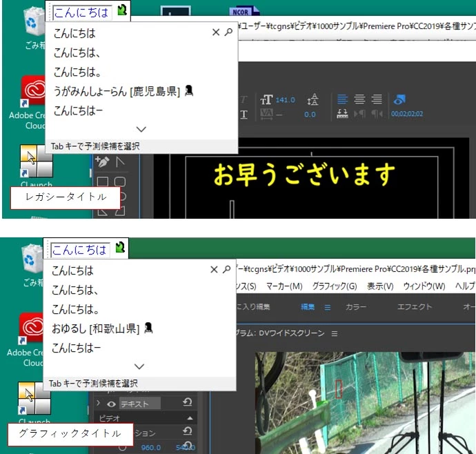Click the こんにちは input box in the Graphic Title screenshot
Screen dimensions: 476x454
click(x=80, y=250)
